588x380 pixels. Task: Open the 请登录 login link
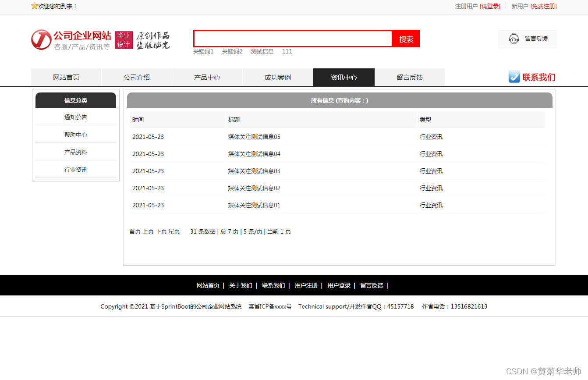pyautogui.click(x=490, y=7)
